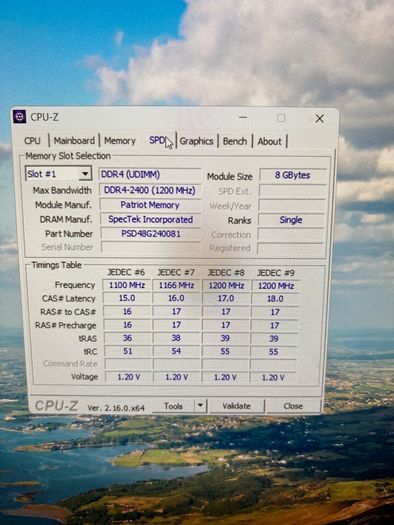Image resolution: width=394 pixels, height=525 pixels.
Task: Open the Bench tab
Action: (x=235, y=141)
